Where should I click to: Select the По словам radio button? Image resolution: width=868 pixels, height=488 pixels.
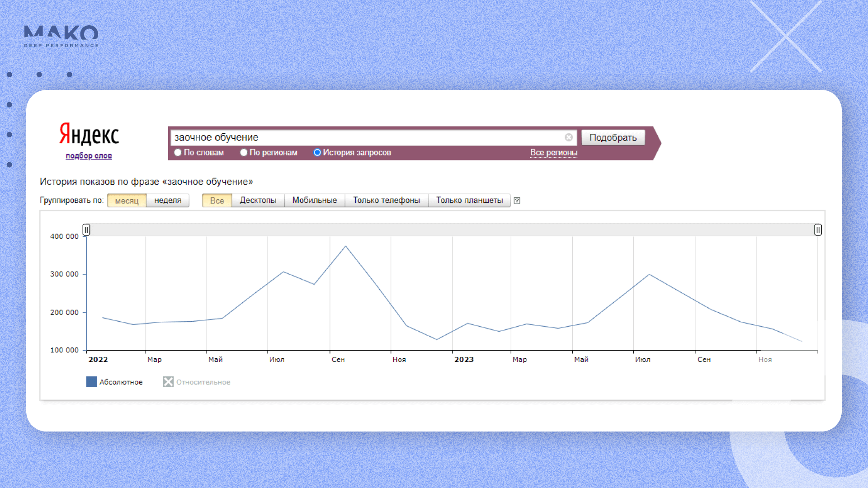pos(178,152)
